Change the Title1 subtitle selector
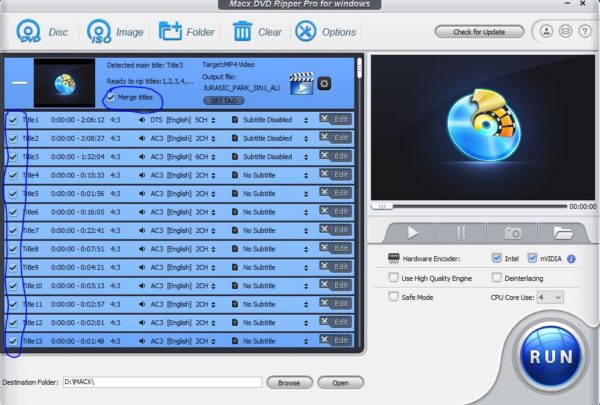Image resolution: width=600 pixels, height=405 pixels. (270, 119)
